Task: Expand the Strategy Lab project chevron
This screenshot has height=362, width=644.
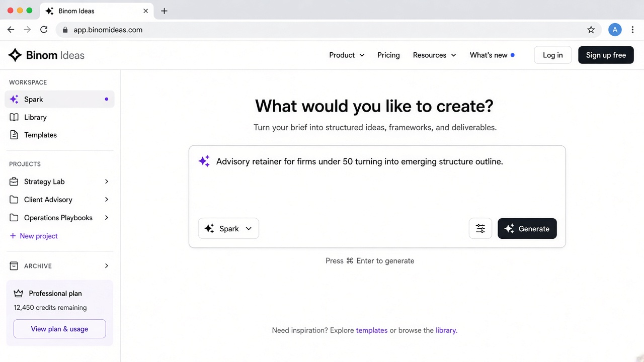Action: tap(106, 182)
